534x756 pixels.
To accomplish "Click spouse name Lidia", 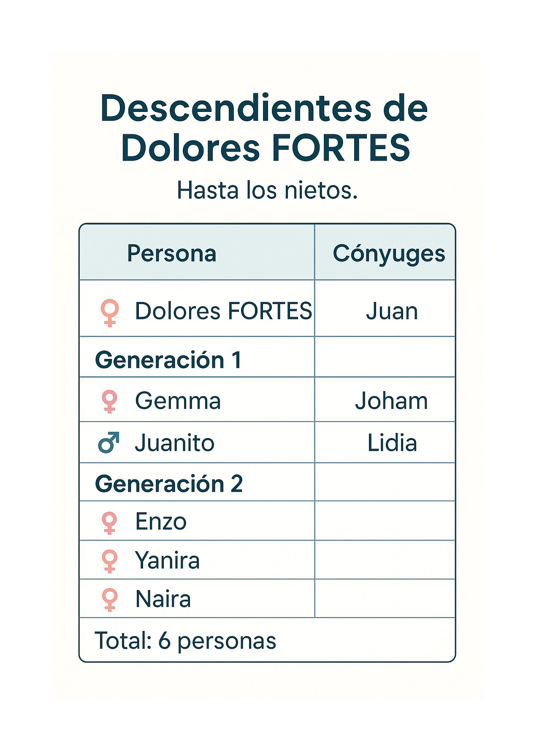I will coord(392,443).
